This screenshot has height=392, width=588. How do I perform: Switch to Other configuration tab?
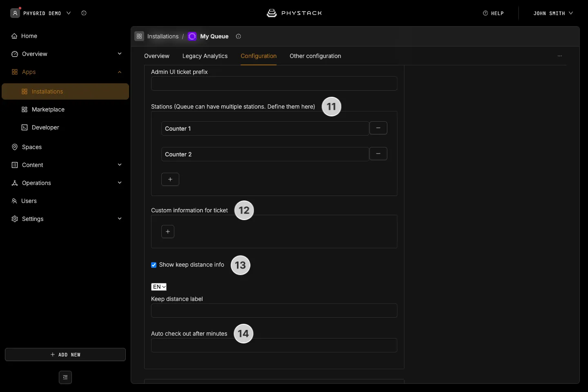315,56
